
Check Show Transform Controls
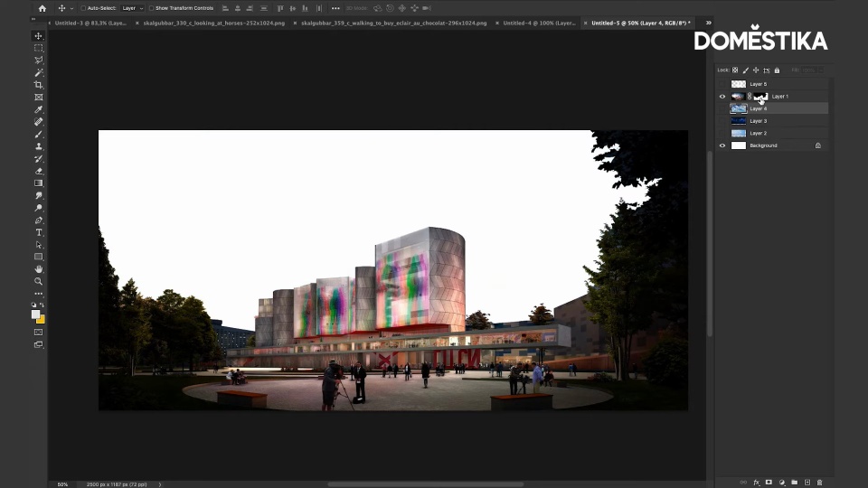(x=151, y=8)
